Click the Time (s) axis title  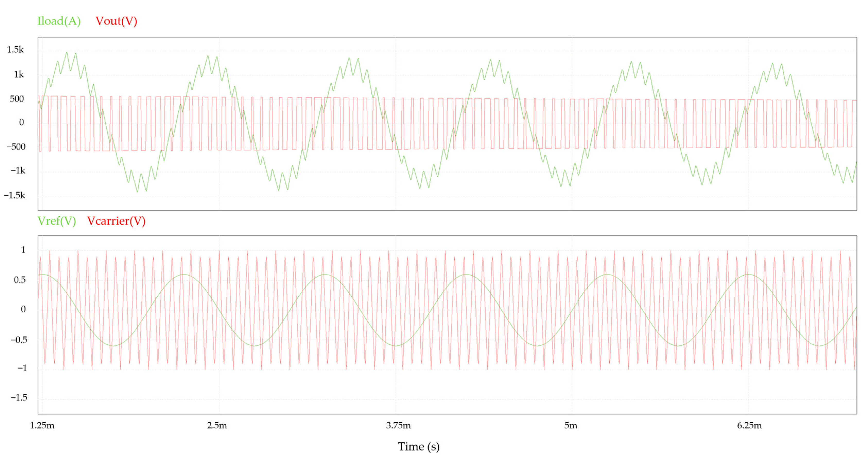[419, 447]
